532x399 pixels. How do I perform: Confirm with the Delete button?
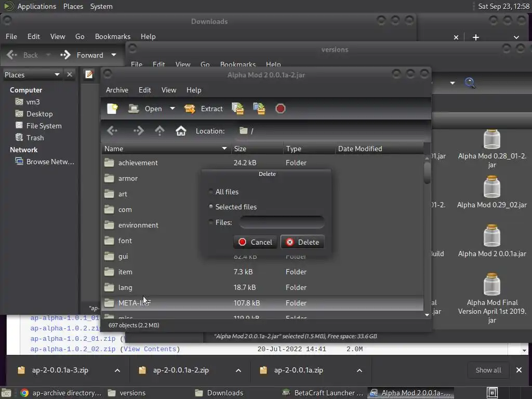[302, 242]
